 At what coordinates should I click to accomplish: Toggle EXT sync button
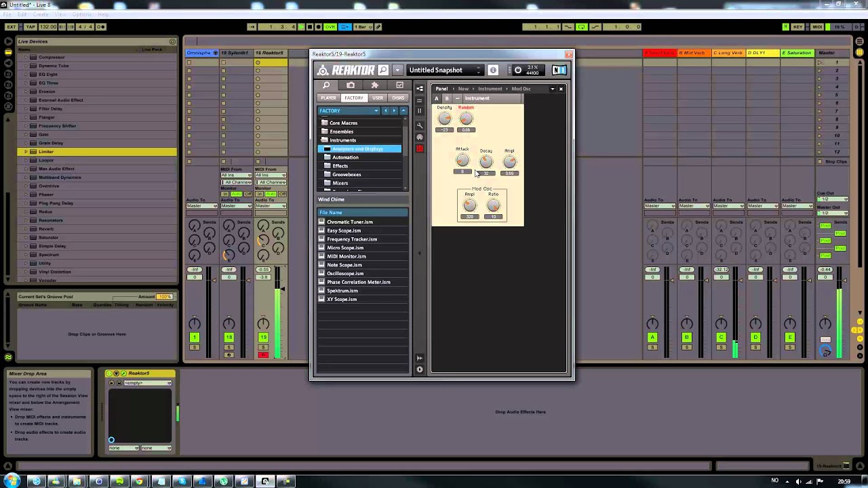[11, 27]
